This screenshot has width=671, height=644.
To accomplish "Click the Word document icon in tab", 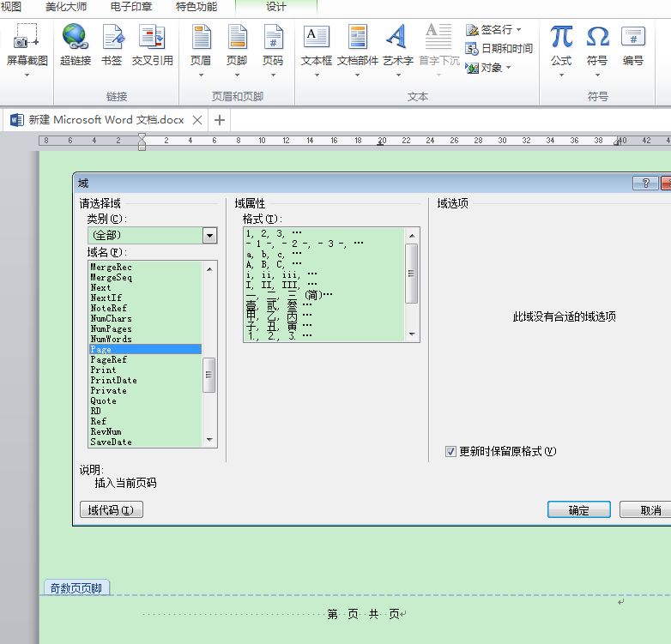I will 16,120.
